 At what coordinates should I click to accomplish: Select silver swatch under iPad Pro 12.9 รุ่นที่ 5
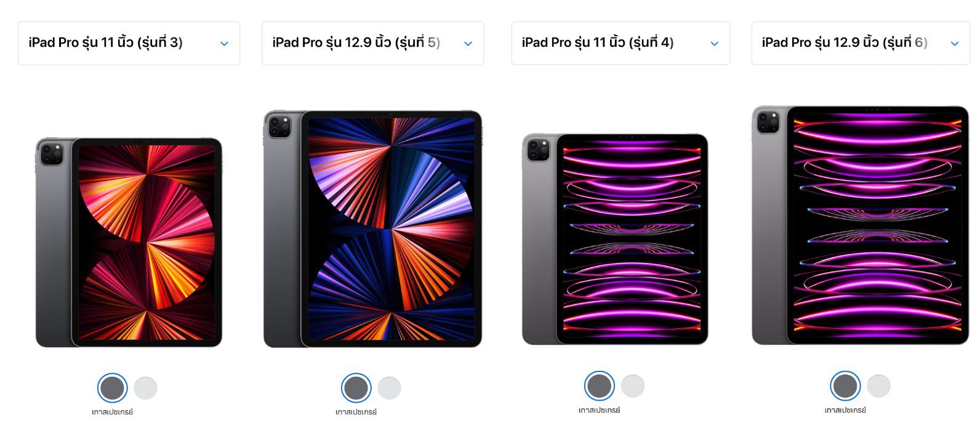click(x=389, y=388)
